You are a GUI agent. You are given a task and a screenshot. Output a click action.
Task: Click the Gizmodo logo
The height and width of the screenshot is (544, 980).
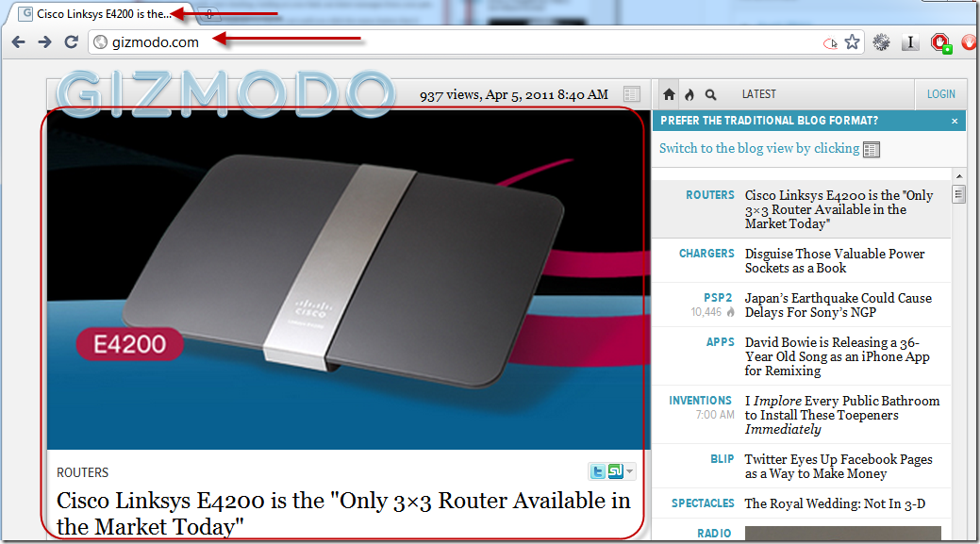click(x=225, y=93)
